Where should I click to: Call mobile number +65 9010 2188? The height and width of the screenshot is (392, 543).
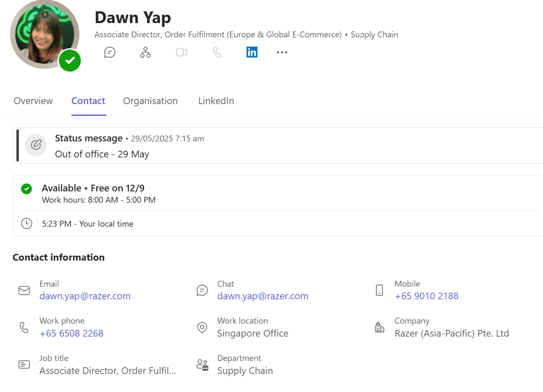(x=427, y=296)
